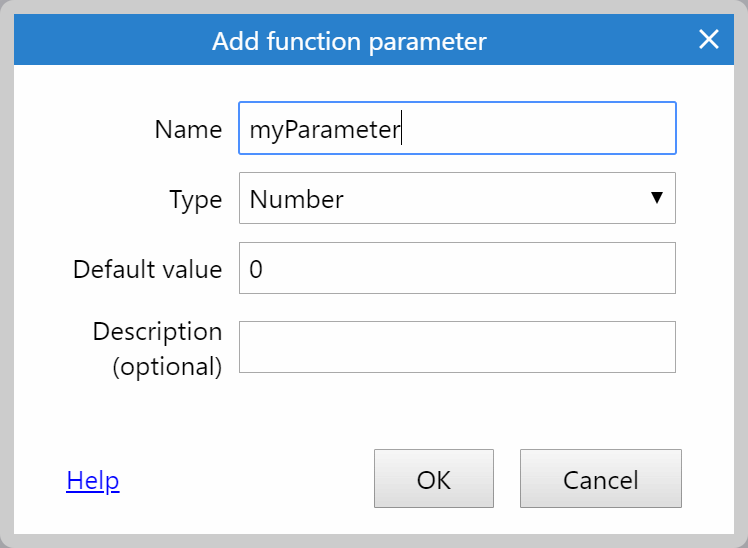Focus the Default value input field
The width and height of the screenshot is (748, 548).
click(457, 268)
